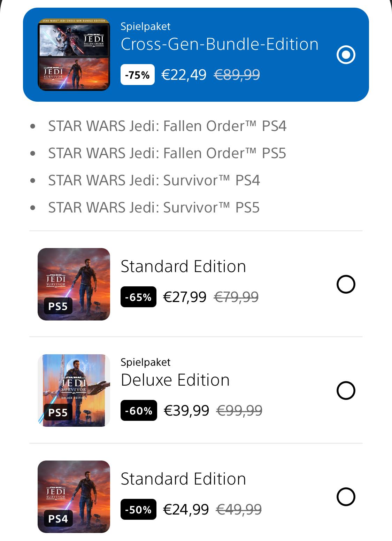Select STAR WARS Jedi: Survivor PS5 entry

(x=154, y=208)
